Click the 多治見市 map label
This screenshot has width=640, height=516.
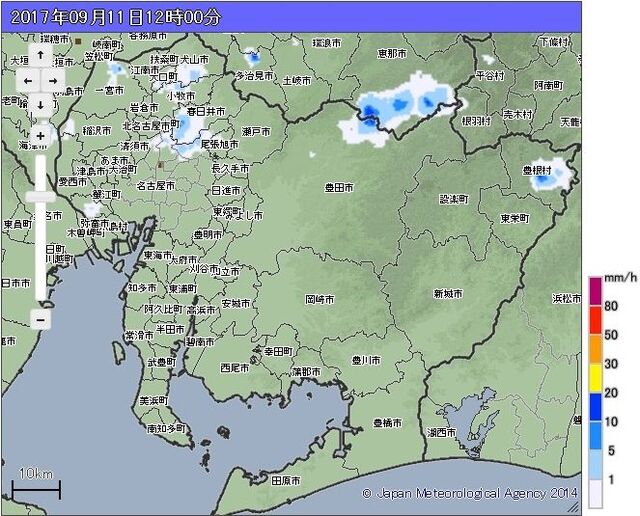click(x=254, y=76)
